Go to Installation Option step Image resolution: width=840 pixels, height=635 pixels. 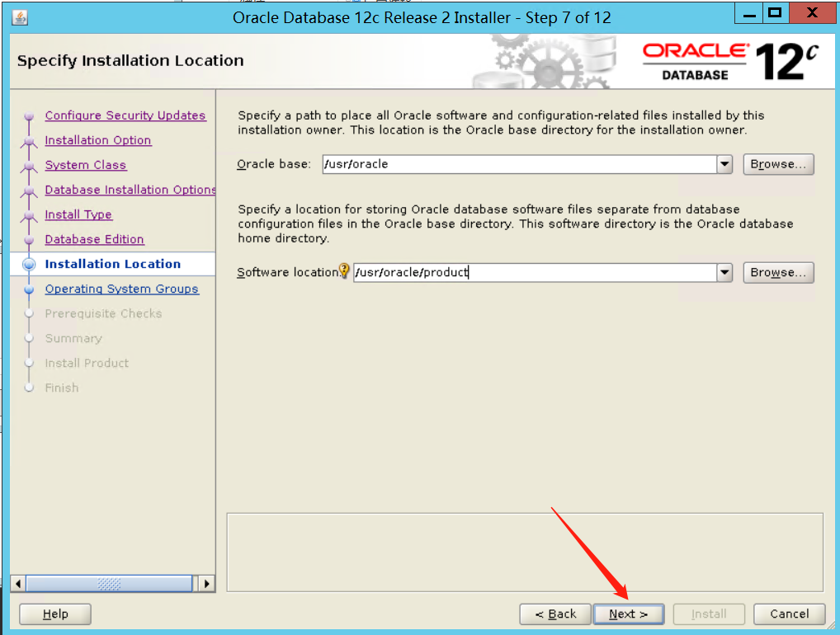[98, 140]
